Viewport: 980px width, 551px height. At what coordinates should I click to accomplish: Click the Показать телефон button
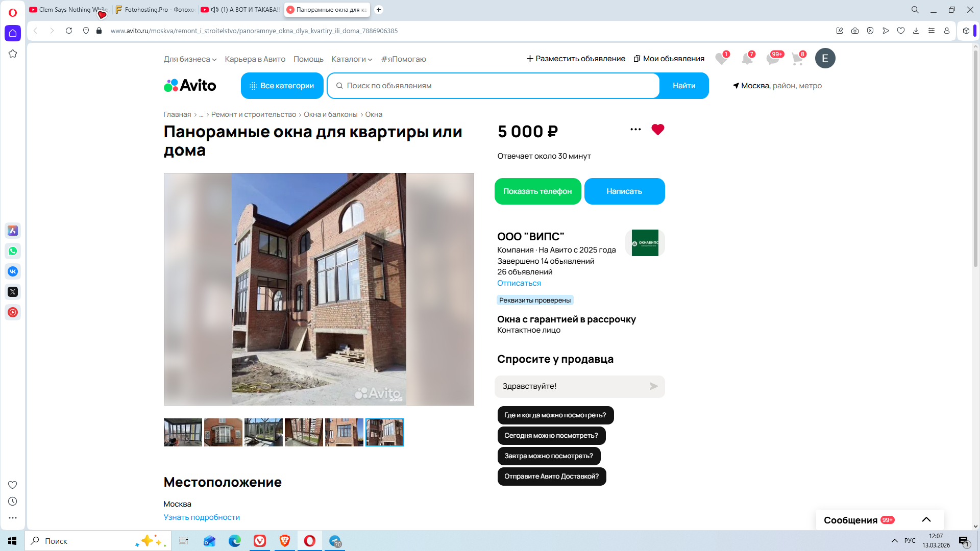click(537, 191)
